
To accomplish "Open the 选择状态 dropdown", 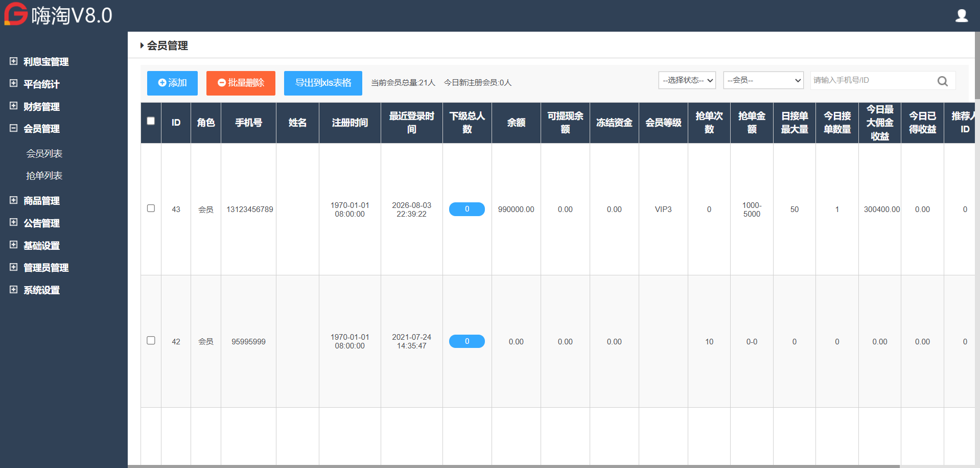I will tap(687, 80).
